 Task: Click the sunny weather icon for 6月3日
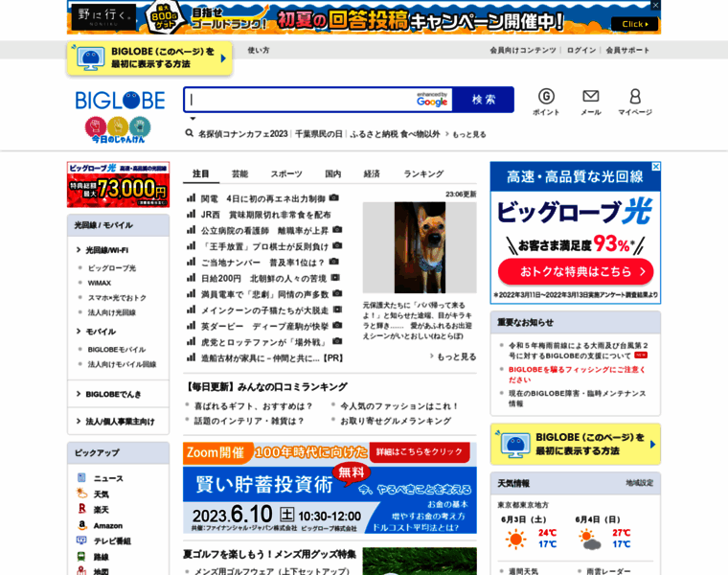515,540
